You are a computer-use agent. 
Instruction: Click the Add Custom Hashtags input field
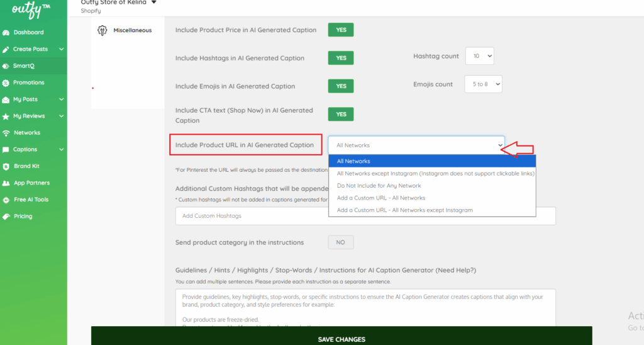tap(365, 216)
